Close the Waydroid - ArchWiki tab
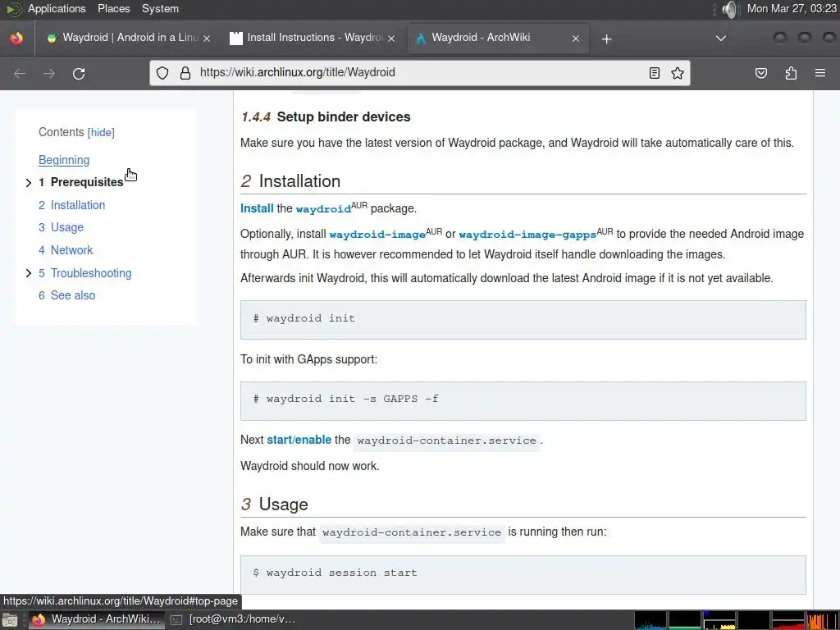The width and height of the screenshot is (840, 630). coord(576,39)
